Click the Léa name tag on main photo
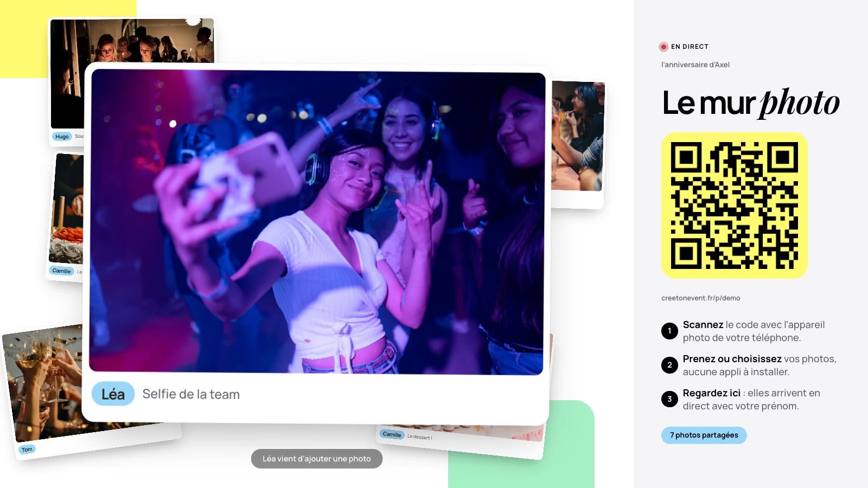 tap(113, 394)
